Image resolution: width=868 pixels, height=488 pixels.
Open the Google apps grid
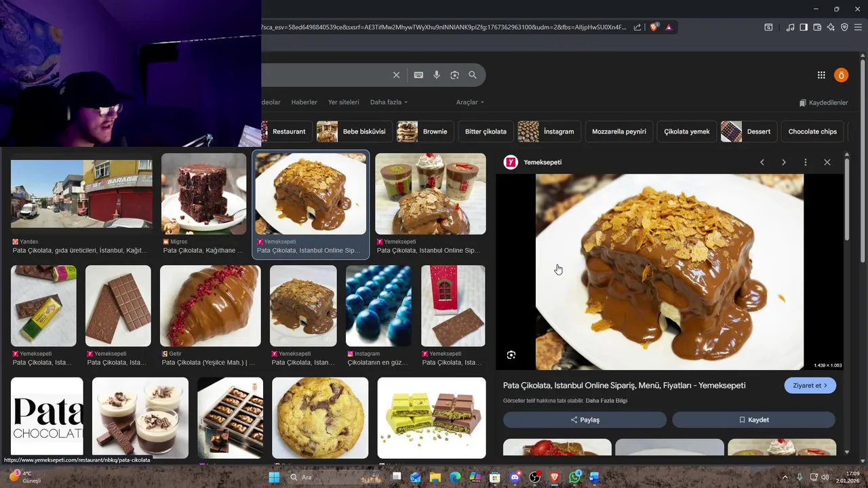click(x=821, y=75)
